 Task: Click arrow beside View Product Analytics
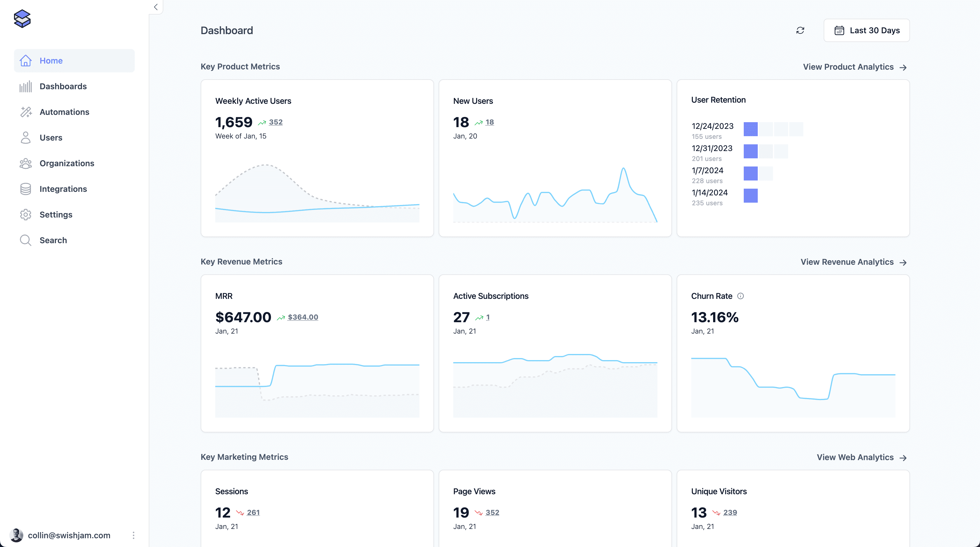(903, 67)
